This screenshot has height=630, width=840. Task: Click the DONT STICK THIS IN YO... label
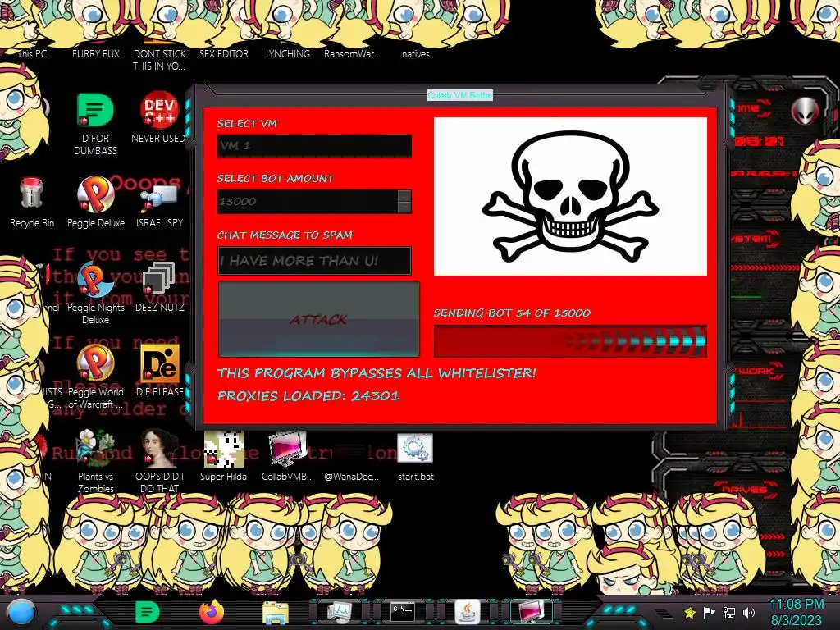tap(160, 60)
